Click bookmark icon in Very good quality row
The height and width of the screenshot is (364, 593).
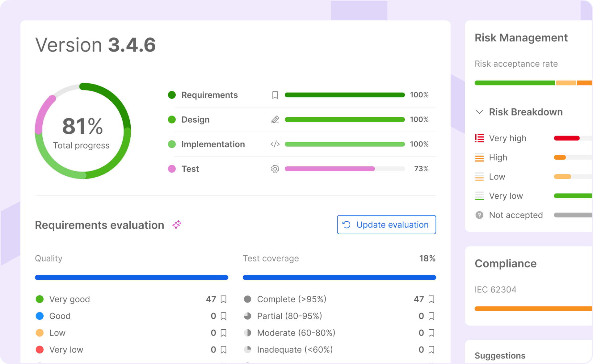(224, 299)
